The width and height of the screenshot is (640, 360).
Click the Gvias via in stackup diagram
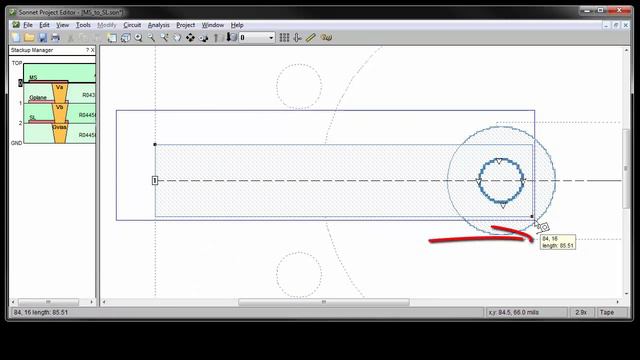point(60,133)
